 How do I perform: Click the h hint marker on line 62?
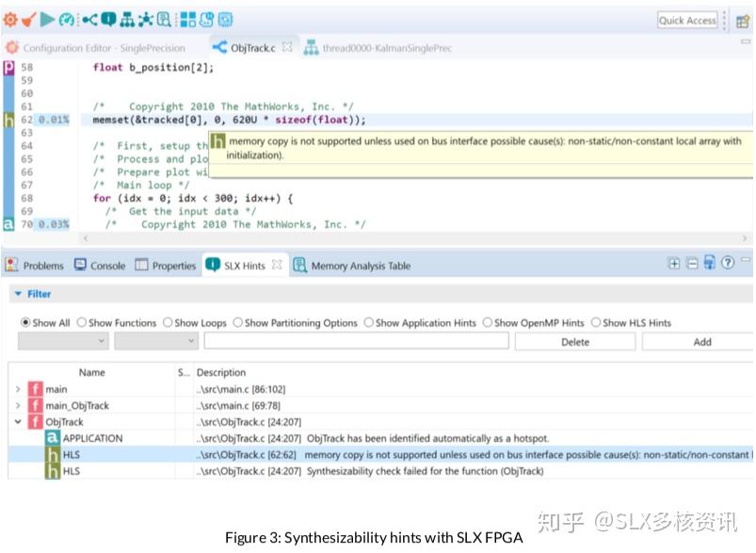click(x=8, y=120)
